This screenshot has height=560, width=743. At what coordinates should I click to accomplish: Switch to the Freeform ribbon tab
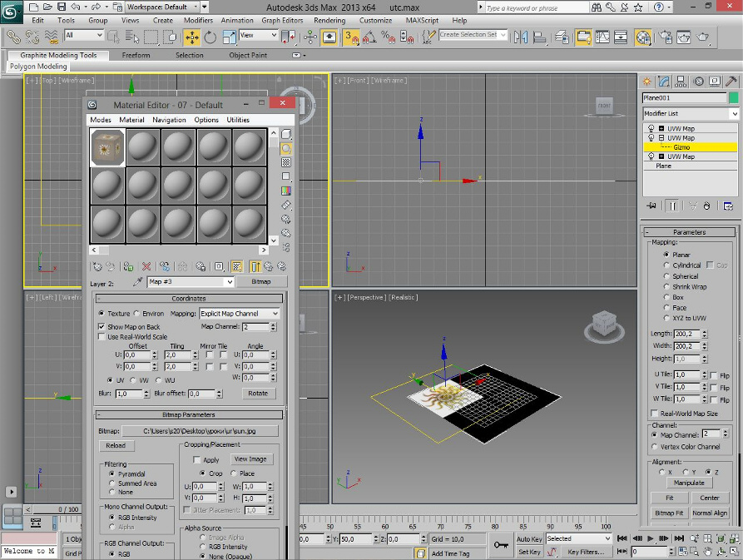[x=136, y=56]
